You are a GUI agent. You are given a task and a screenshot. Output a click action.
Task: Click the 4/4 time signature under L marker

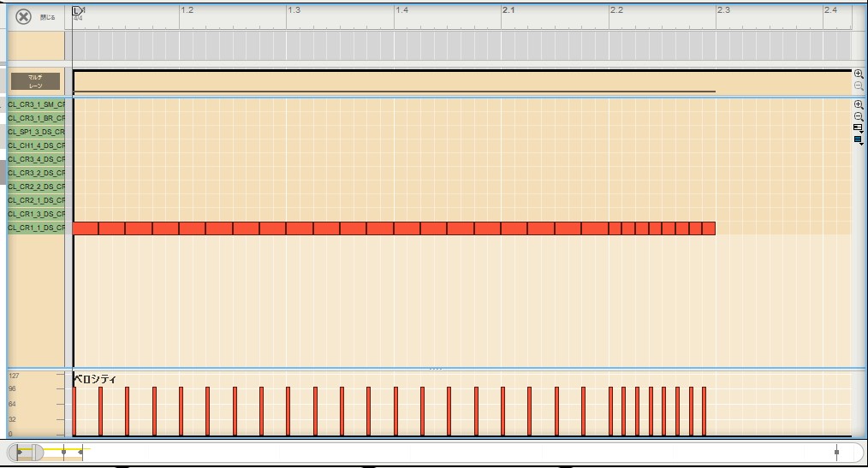click(78, 18)
